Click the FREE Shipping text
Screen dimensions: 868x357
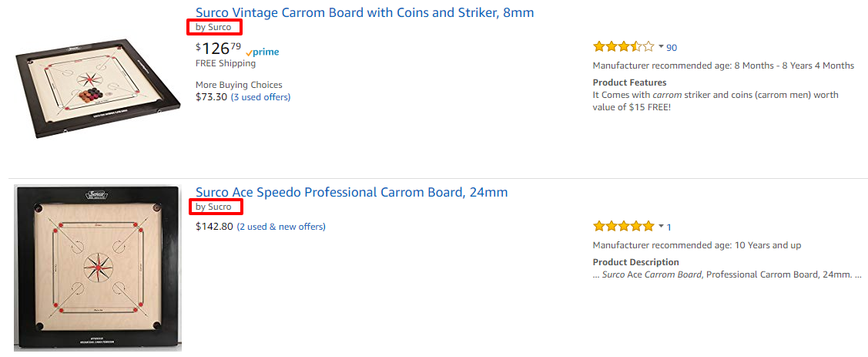(226, 64)
